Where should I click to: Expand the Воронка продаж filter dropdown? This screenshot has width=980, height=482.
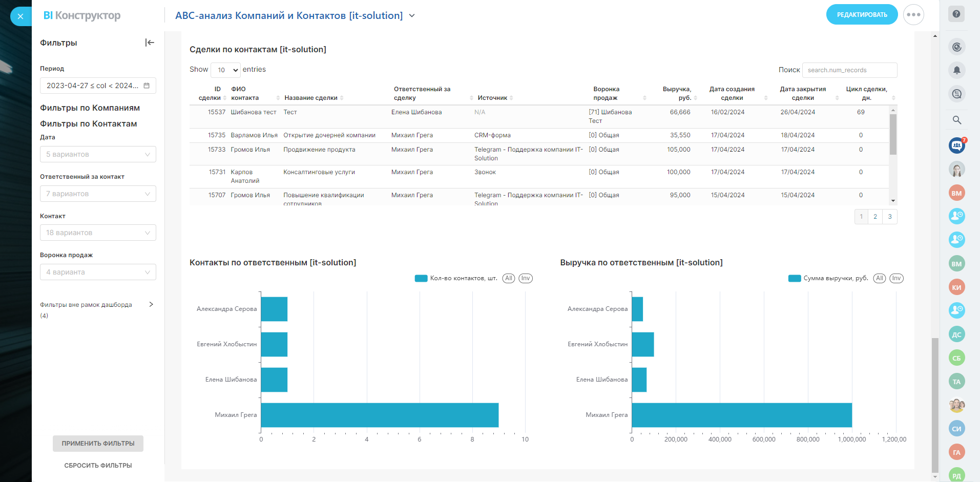pyautogui.click(x=98, y=272)
